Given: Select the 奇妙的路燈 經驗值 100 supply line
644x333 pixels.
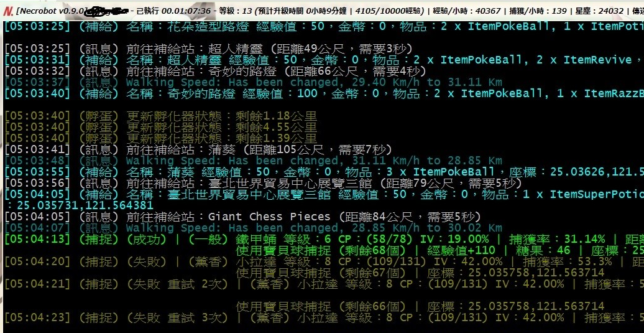Looking at the screenshot, I should (311, 93).
